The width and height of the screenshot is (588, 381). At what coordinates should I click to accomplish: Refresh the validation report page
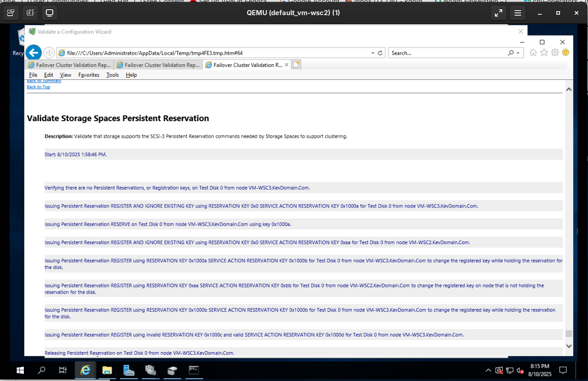pyautogui.click(x=380, y=53)
